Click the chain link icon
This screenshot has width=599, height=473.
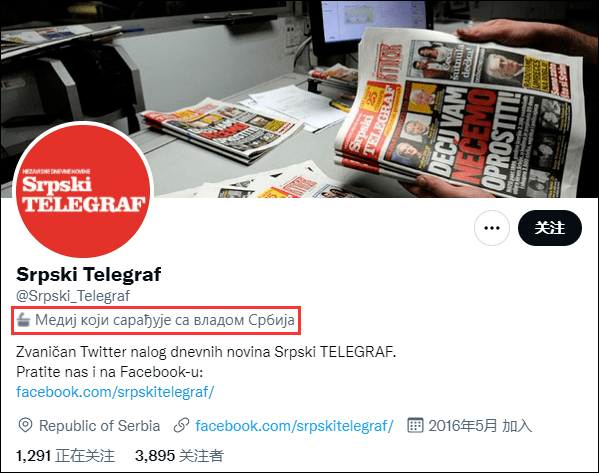tap(181, 425)
